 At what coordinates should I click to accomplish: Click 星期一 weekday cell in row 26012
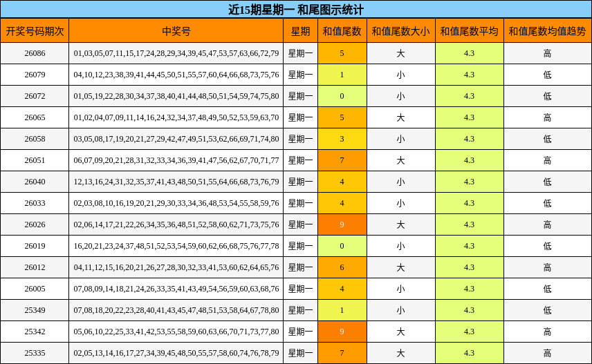[x=301, y=267]
